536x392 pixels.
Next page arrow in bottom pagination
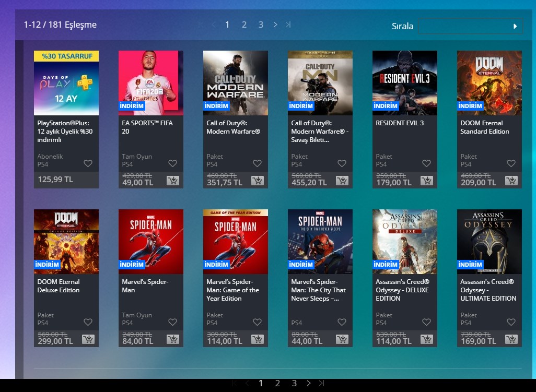tap(309, 383)
